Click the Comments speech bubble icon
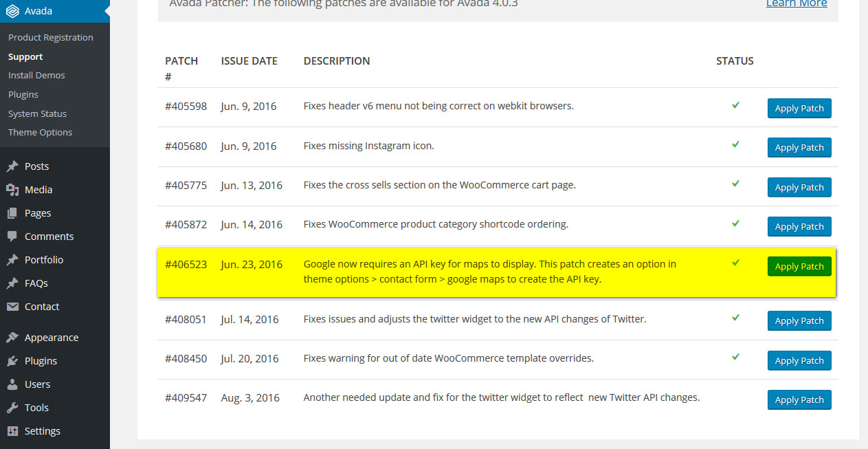868x449 pixels. coord(12,237)
